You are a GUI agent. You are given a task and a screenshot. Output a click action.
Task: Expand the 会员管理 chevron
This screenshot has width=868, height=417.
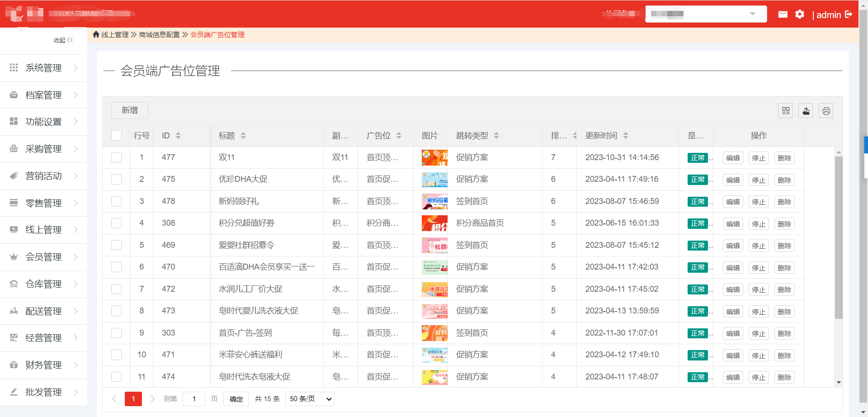(75, 257)
